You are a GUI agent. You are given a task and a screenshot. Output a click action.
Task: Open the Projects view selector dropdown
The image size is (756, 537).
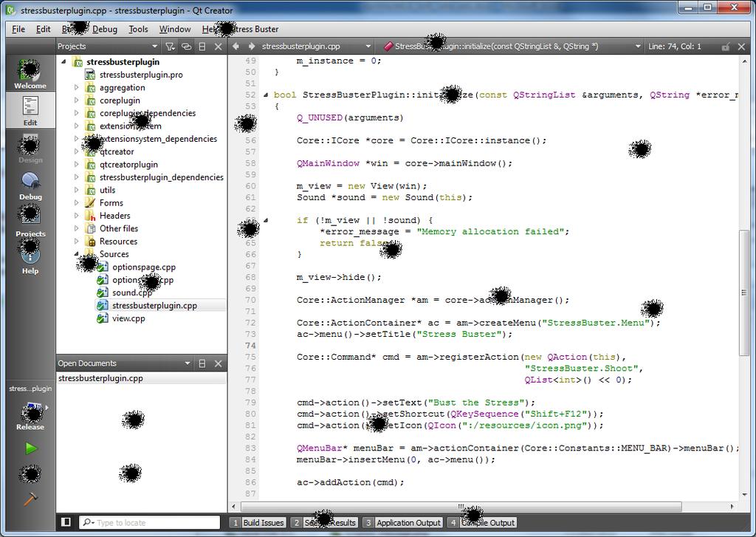(x=154, y=47)
